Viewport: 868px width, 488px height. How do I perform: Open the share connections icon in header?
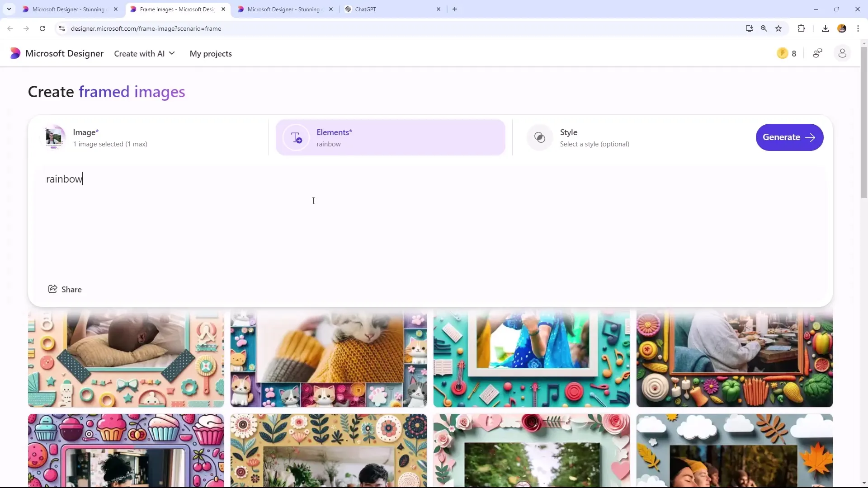click(x=817, y=53)
